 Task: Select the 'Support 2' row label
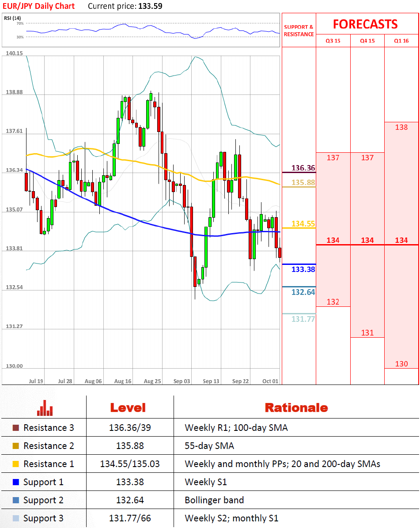point(43,500)
